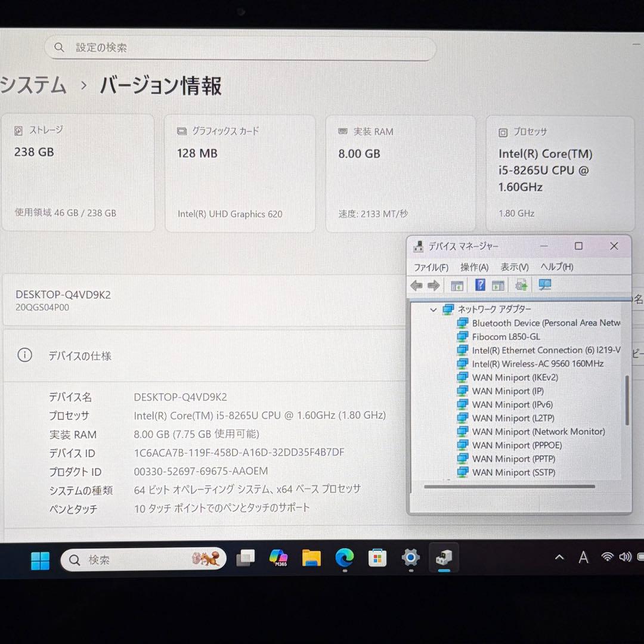The height and width of the screenshot is (644, 644).
Task: Collapse the ネットワーク アダプター tree node
Action: tap(434, 309)
